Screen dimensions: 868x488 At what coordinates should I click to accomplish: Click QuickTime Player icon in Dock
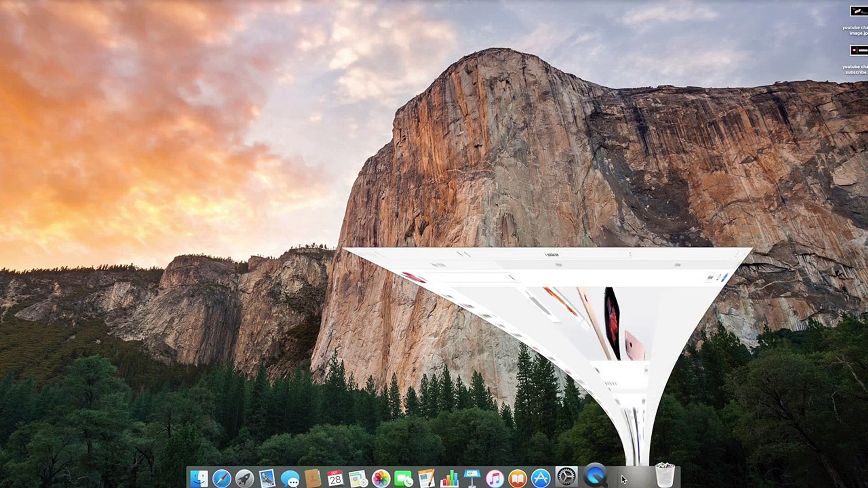[x=594, y=475]
